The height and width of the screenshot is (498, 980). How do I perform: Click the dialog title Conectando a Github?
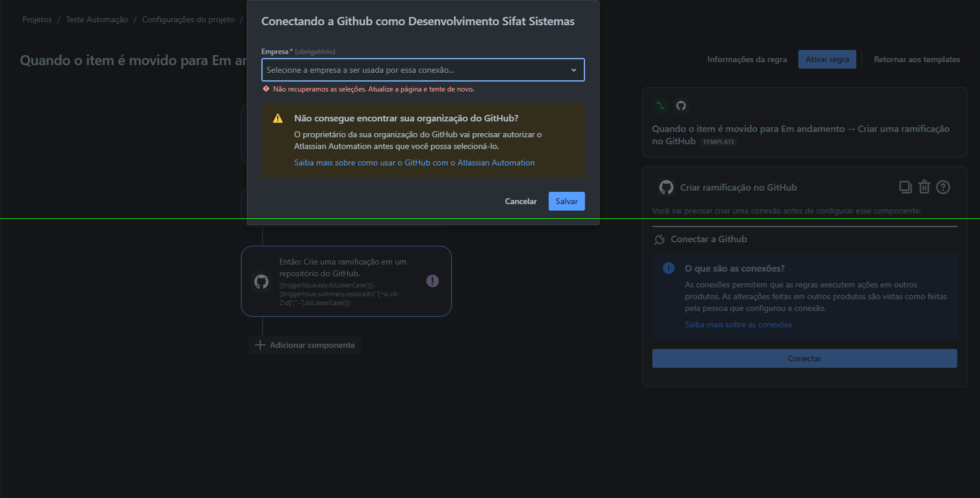point(418,21)
